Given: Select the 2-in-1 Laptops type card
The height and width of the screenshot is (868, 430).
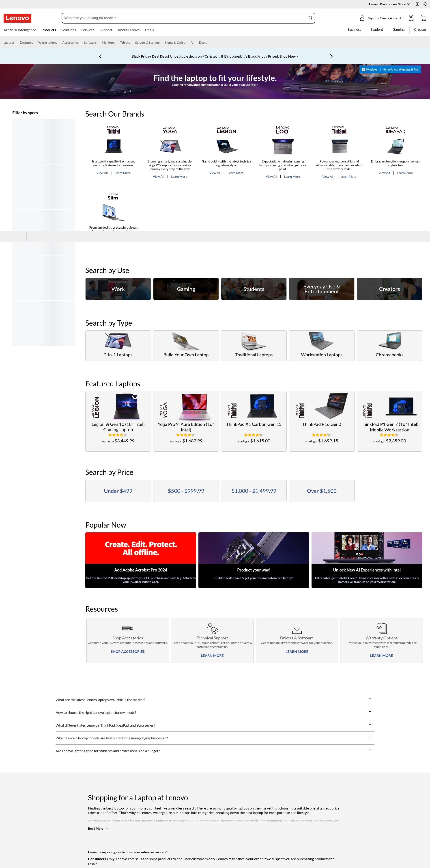Looking at the screenshot, I should [x=118, y=345].
